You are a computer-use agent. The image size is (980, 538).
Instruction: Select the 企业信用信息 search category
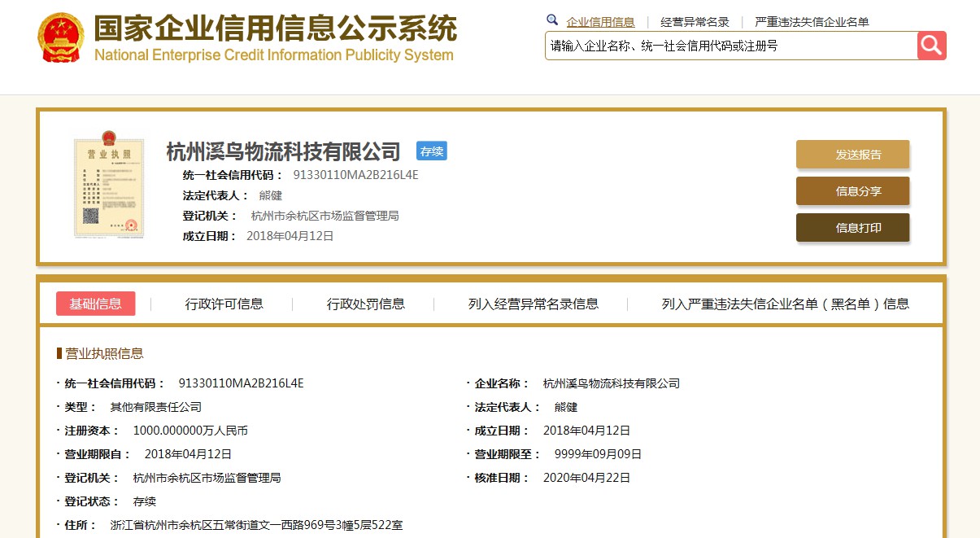tap(600, 22)
